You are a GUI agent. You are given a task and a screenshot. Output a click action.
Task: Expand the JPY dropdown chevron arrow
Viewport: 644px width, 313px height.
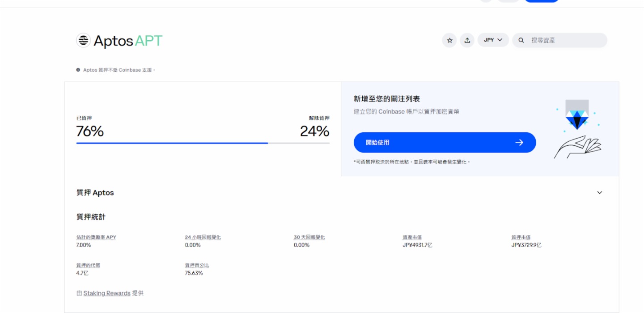click(x=500, y=40)
